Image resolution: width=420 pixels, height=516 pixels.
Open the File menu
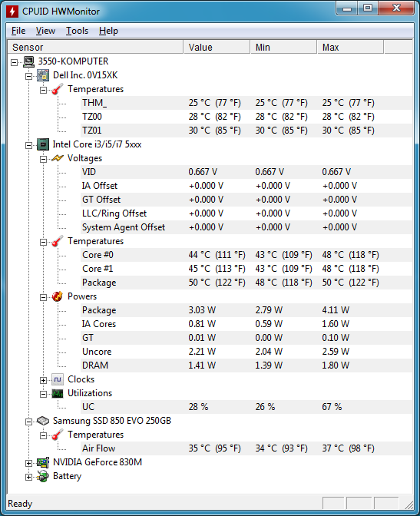(x=18, y=31)
